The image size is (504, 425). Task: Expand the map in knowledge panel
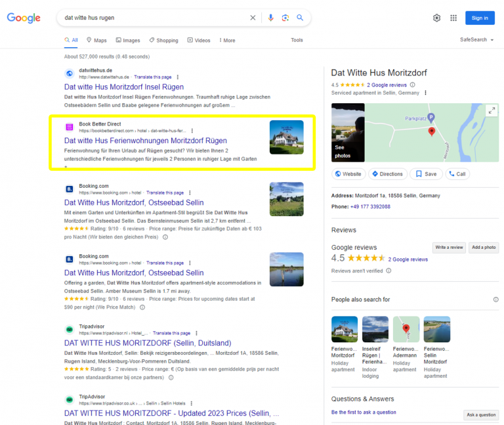tap(492, 110)
